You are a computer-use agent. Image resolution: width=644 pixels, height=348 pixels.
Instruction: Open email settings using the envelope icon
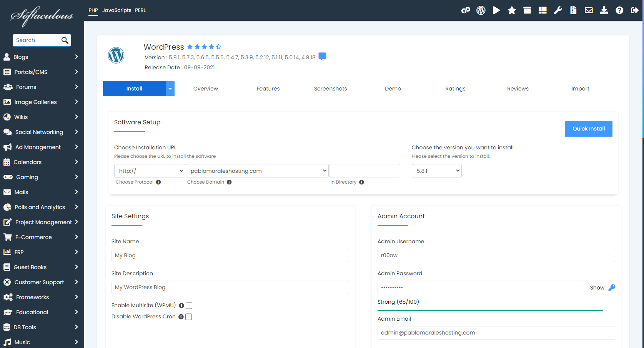point(589,10)
